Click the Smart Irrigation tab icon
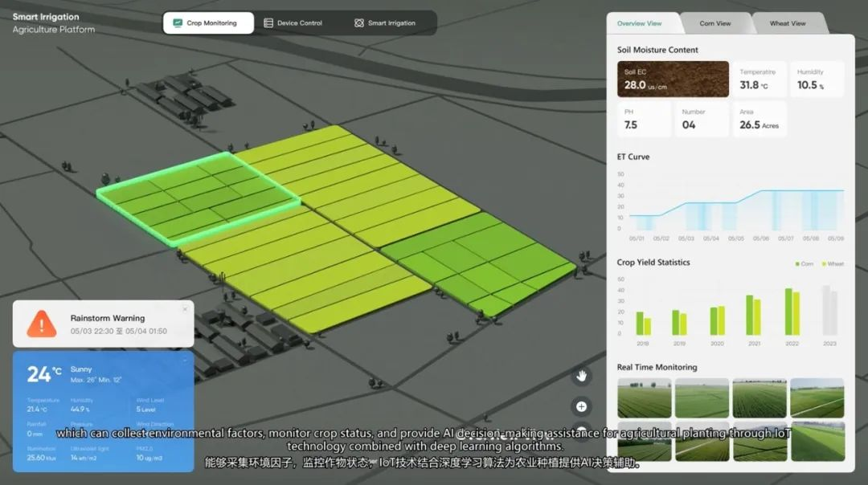The image size is (868, 485). [359, 23]
